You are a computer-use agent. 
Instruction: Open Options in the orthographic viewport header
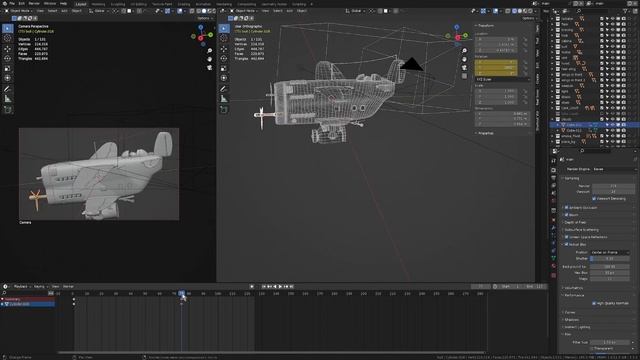coord(529,18)
